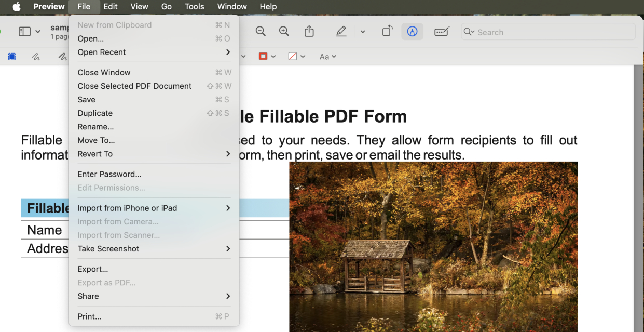
Task: Activate the Zoom In magnifier
Action: [284, 32]
